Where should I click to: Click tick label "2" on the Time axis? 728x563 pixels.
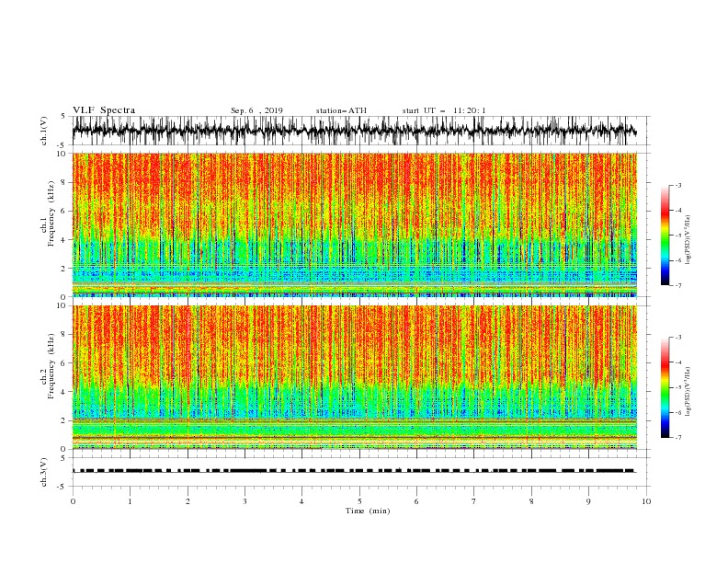[x=188, y=501]
